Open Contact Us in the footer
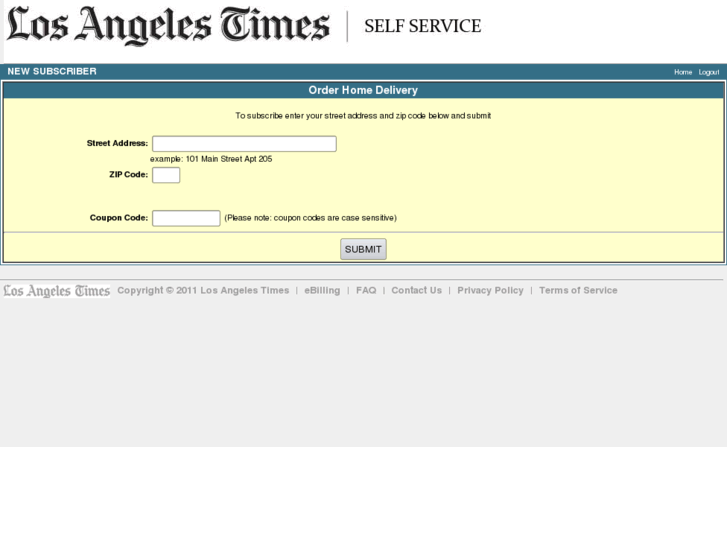Viewport: 727px width, 545px height. [x=416, y=290]
